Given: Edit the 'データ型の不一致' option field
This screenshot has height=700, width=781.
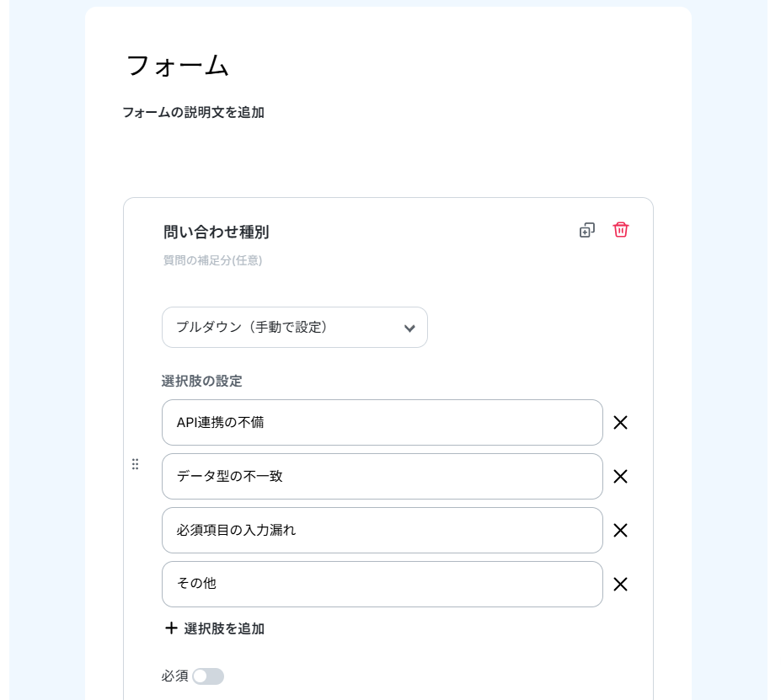Looking at the screenshot, I should (382, 477).
